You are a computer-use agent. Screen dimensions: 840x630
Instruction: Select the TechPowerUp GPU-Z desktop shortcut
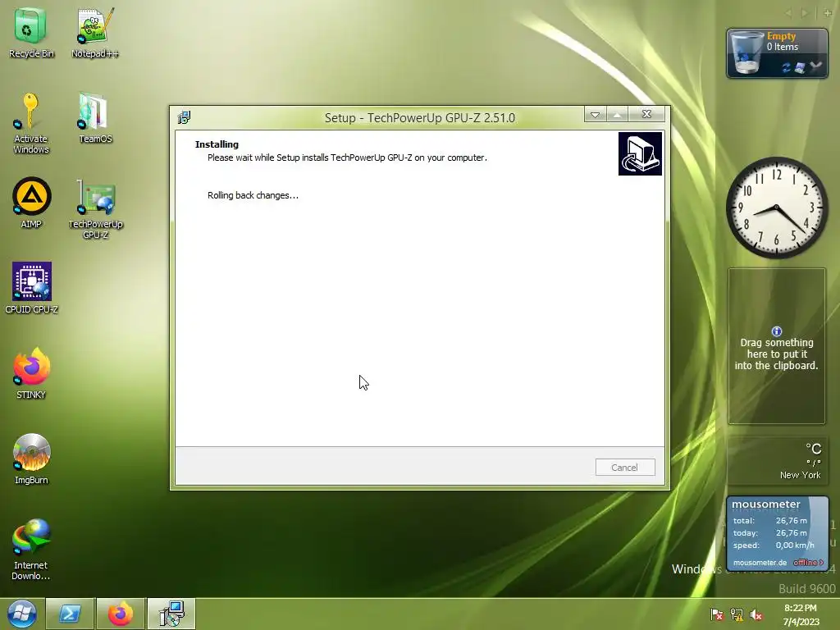95,209
